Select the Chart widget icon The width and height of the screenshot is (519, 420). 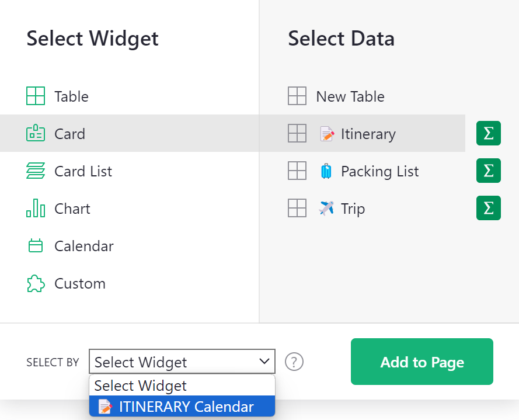pos(36,209)
